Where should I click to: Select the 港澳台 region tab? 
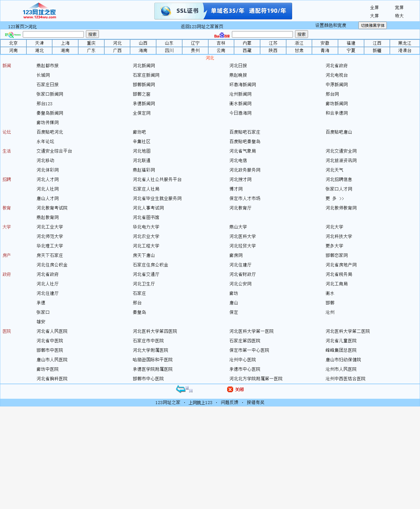(x=405, y=51)
